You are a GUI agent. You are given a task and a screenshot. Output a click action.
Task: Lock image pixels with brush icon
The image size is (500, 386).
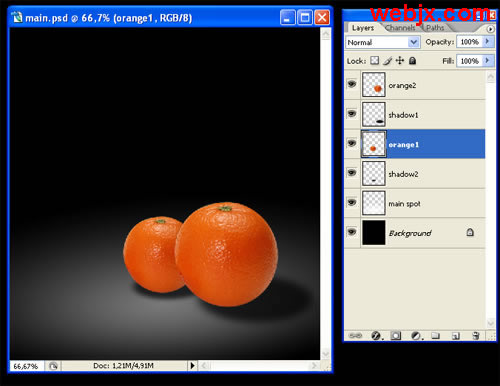coord(387,61)
